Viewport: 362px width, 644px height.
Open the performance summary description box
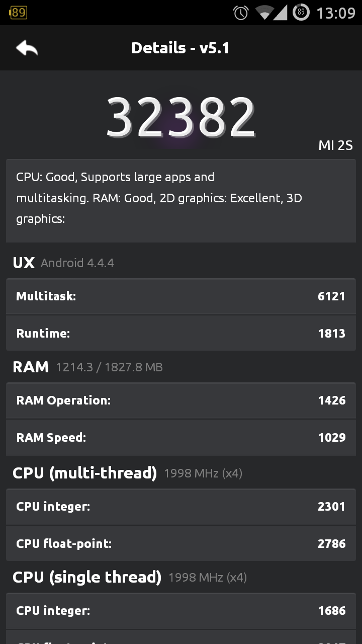tap(181, 201)
